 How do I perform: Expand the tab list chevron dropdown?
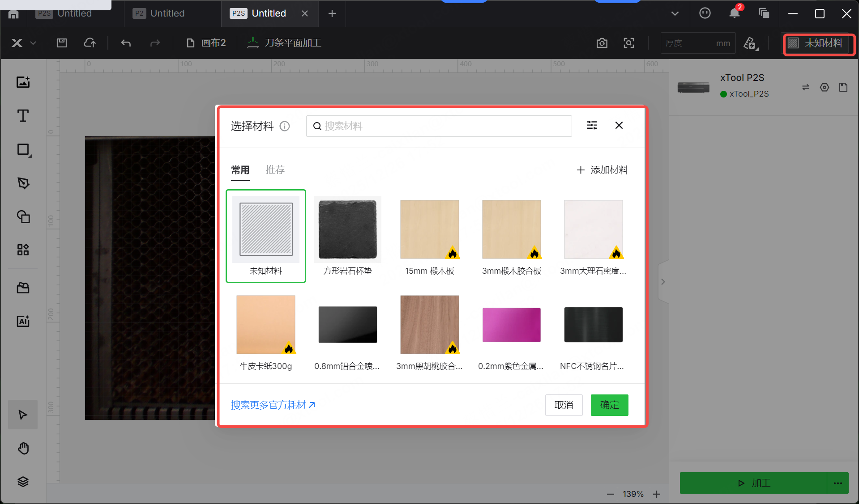coord(675,13)
